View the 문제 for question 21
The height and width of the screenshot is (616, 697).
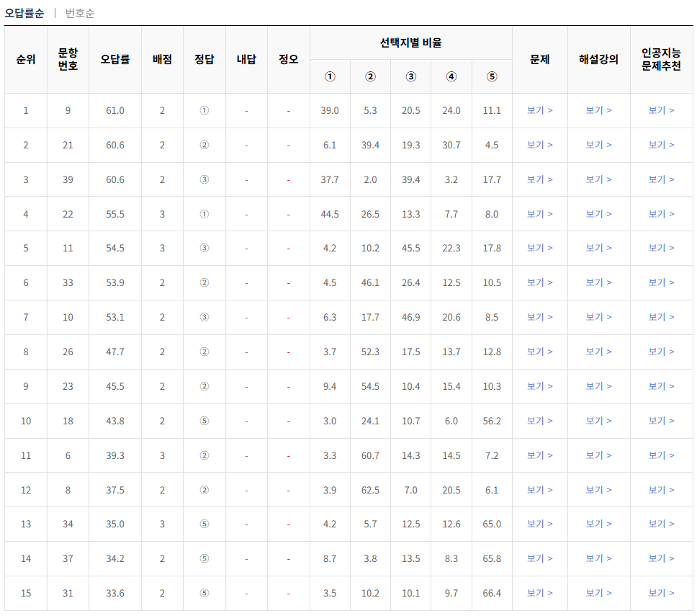pos(538,145)
